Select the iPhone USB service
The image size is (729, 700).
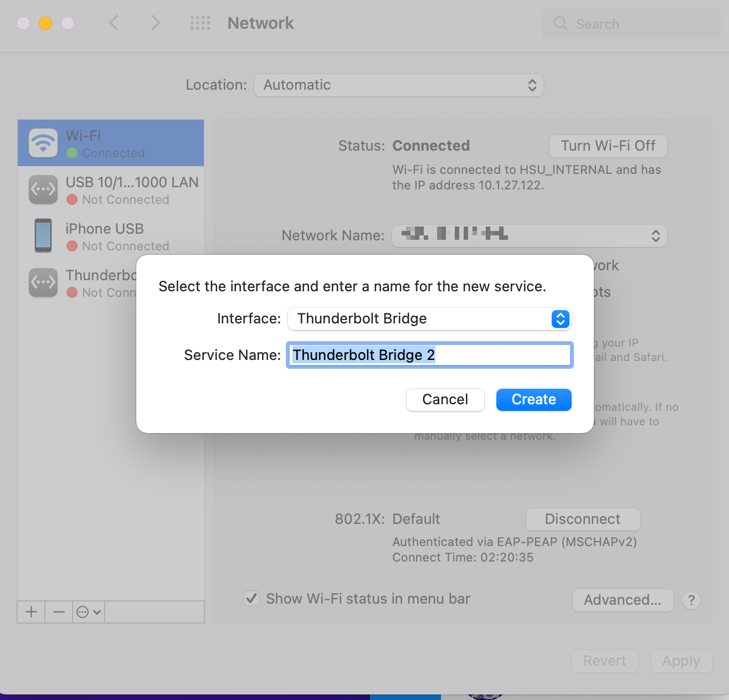tap(111, 236)
